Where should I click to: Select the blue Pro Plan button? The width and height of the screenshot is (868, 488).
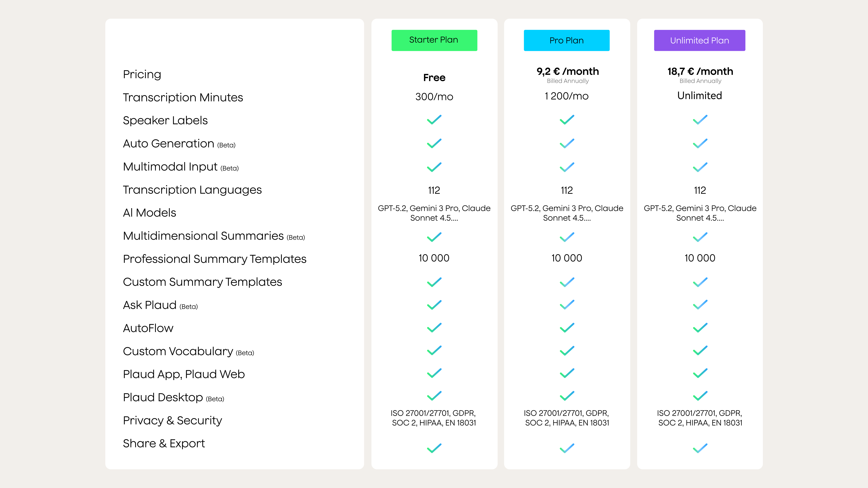tap(567, 40)
